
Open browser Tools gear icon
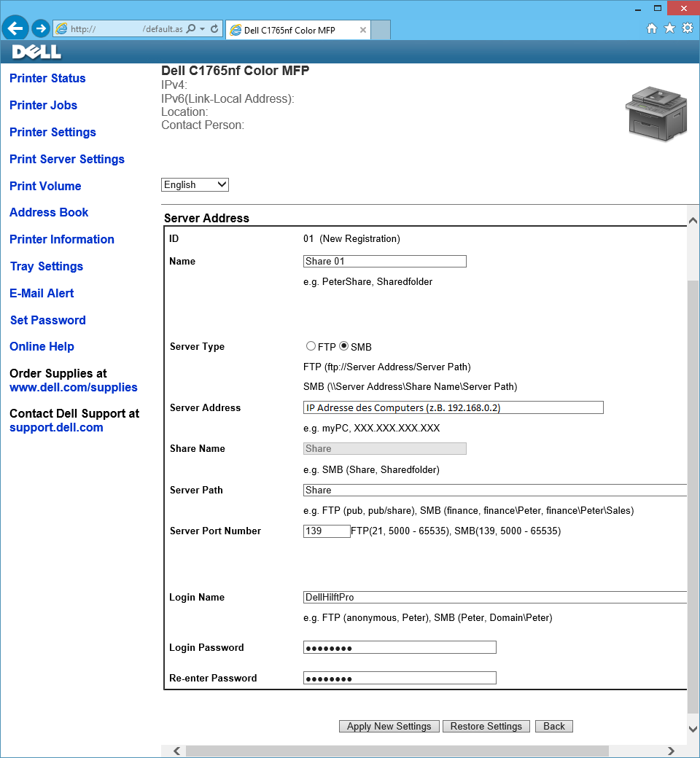[688, 28]
